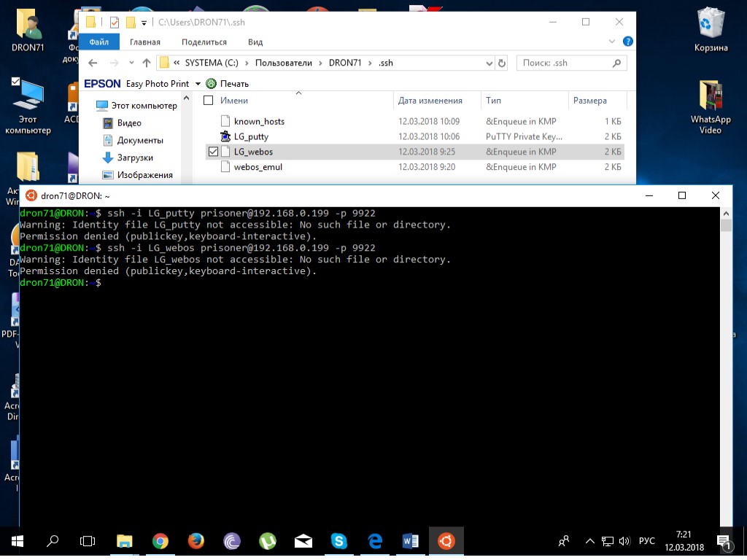Open Skype from the taskbar

pos(339,541)
